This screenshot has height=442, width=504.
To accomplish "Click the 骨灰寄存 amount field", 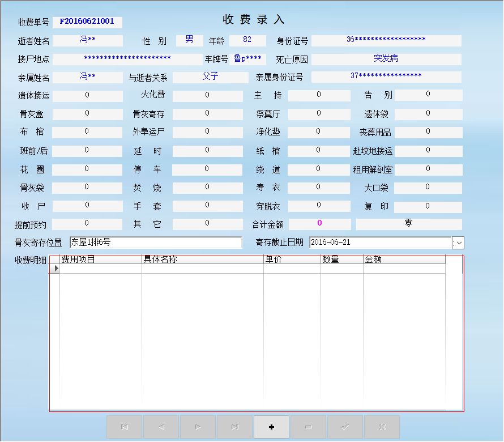I will pos(208,114).
